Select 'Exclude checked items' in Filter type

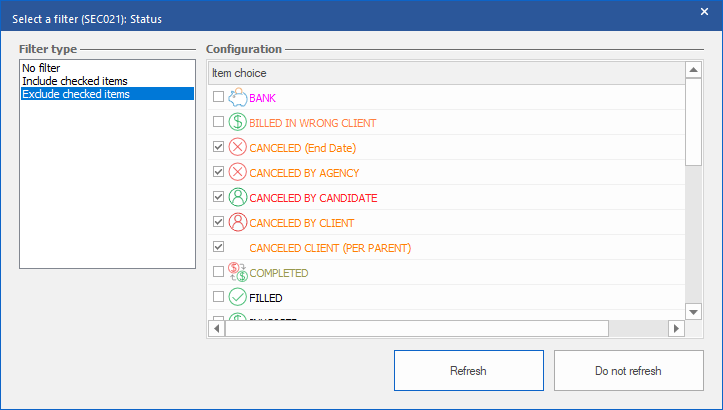pos(75,94)
